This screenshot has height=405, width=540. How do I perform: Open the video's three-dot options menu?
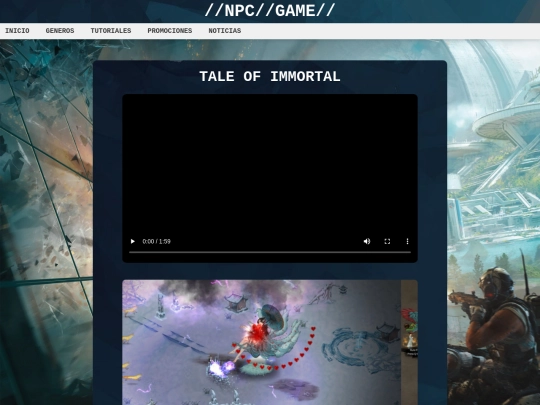(x=407, y=241)
